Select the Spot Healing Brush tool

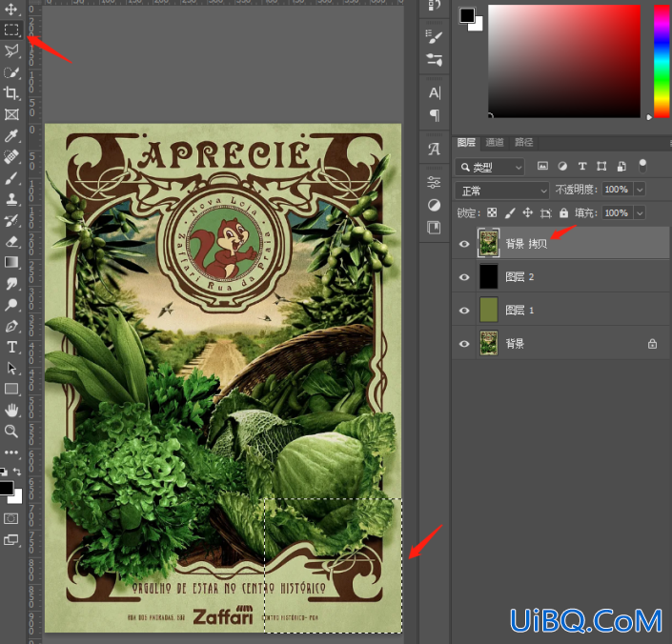[11, 157]
